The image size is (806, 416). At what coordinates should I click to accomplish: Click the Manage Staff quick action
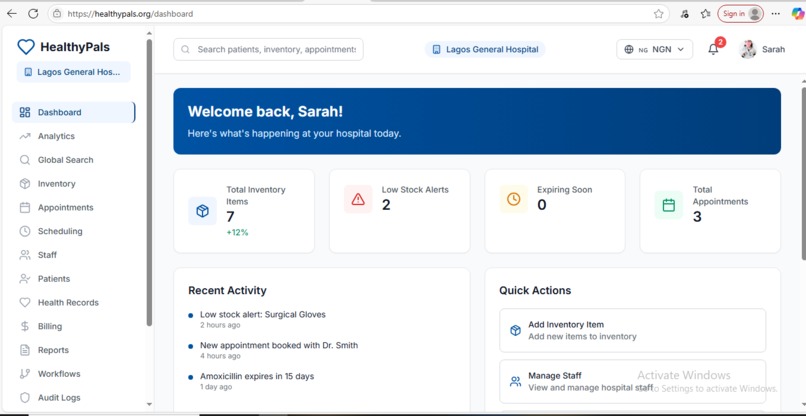point(632,382)
